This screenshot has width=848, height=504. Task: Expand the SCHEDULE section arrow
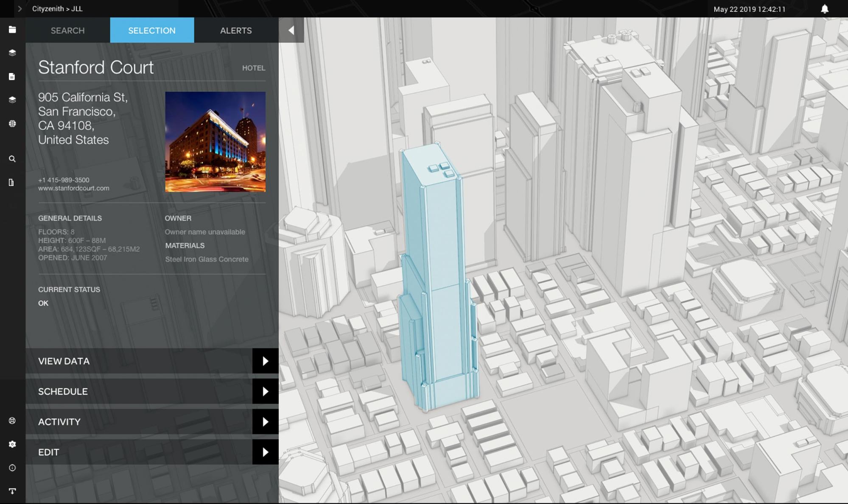(x=265, y=391)
